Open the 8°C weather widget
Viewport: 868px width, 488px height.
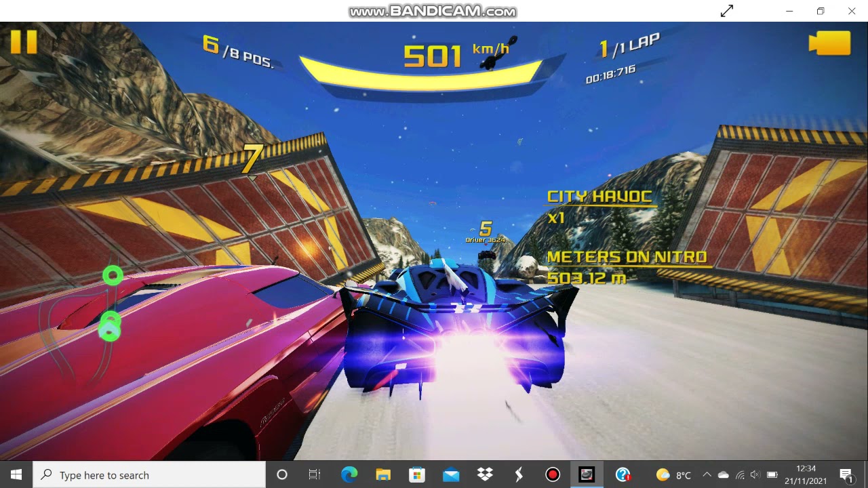pos(674,475)
